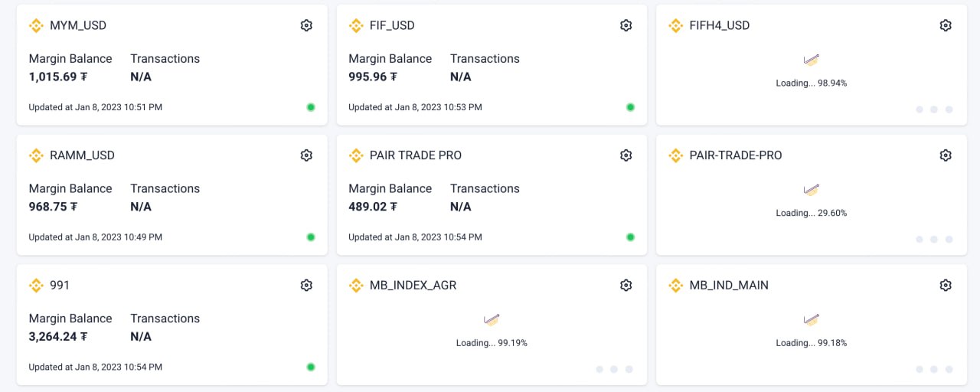This screenshot has height=392, width=980.
Task: Open settings gear for MYM_USD card
Action: 306,25
